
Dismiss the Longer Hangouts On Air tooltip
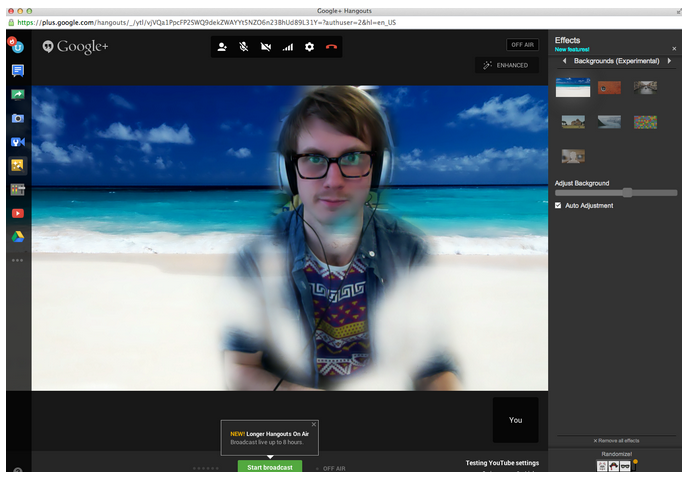[314, 424]
